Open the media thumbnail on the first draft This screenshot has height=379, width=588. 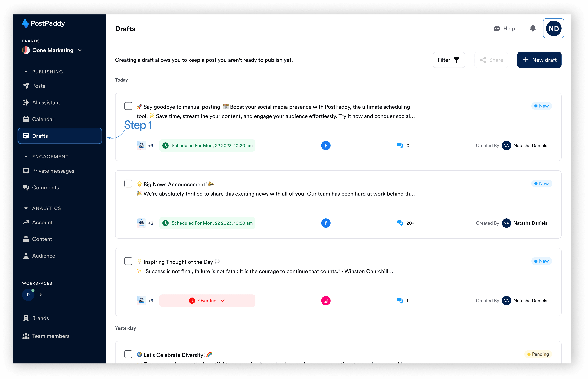tap(141, 145)
